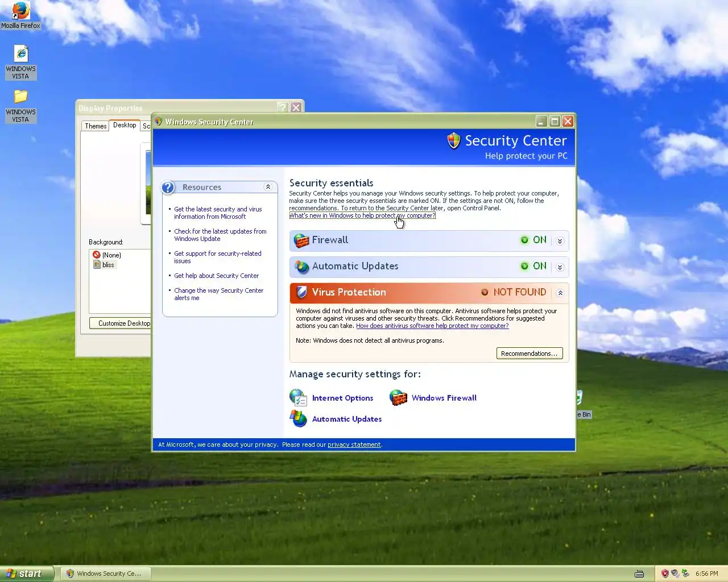The image size is (728, 582).
Task: Minimize the Windows Security Center window
Action: pos(541,121)
